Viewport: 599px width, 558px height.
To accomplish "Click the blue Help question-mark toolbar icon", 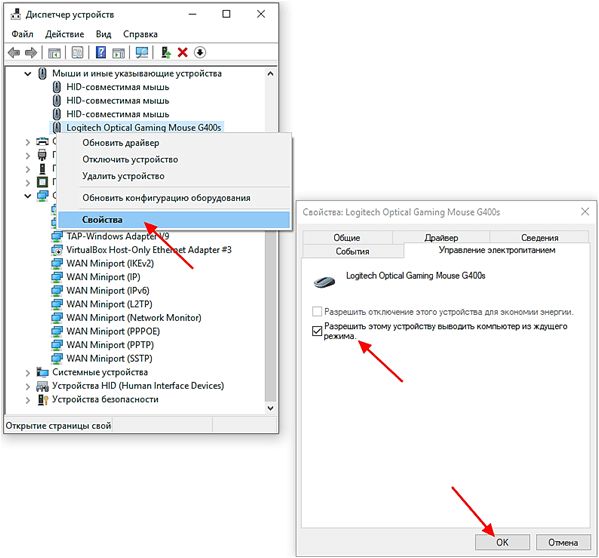I will pyautogui.click(x=101, y=52).
